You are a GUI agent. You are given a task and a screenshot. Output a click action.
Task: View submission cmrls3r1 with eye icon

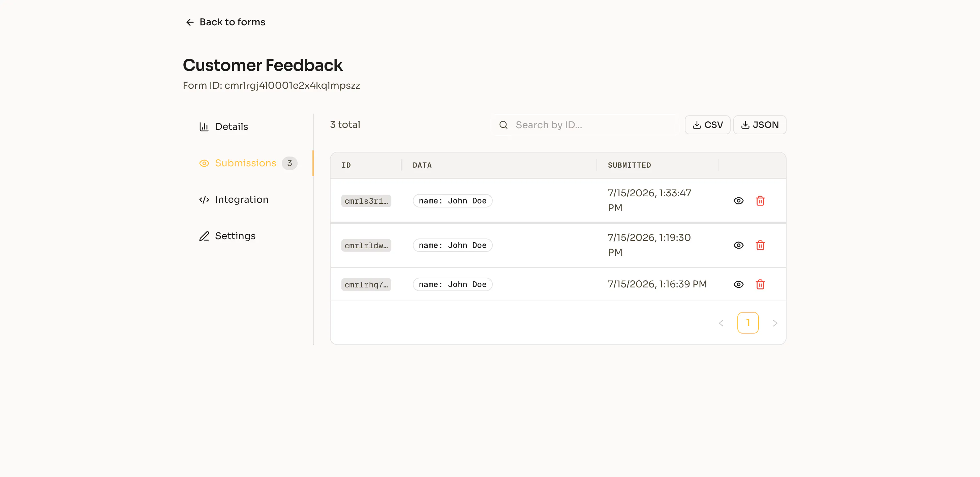[738, 201]
